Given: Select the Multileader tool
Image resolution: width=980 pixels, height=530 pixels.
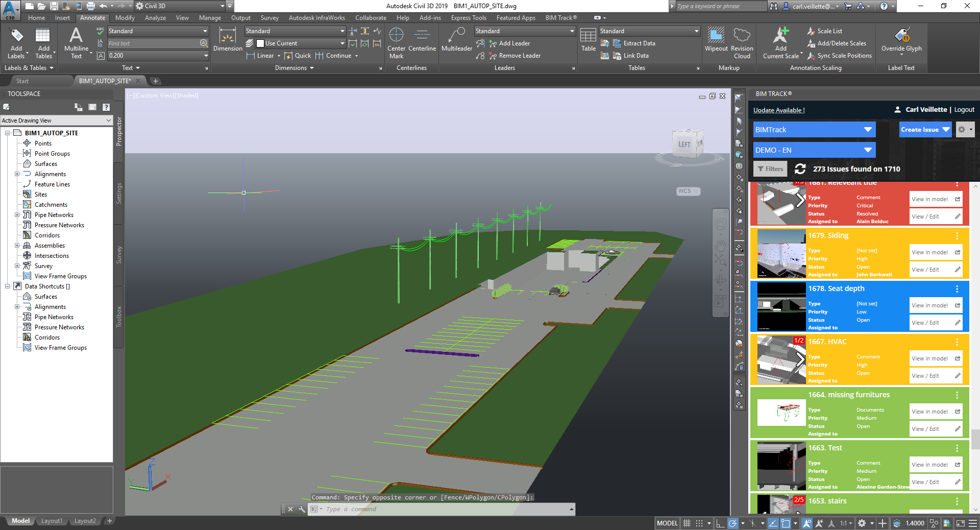Looking at the screenshot, I should [457, 39].
